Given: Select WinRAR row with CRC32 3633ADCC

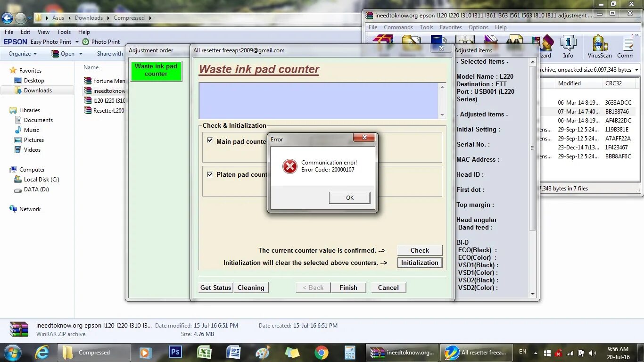Looking at the screenshot, I should [587, 103].
